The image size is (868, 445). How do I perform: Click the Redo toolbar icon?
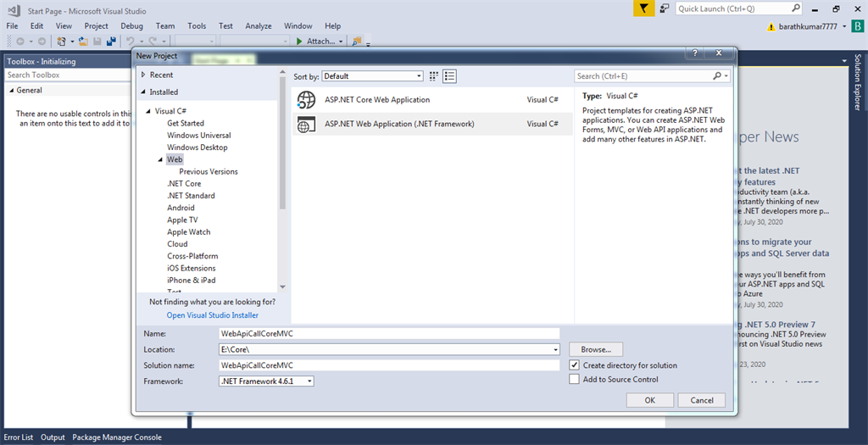point(153,42)
